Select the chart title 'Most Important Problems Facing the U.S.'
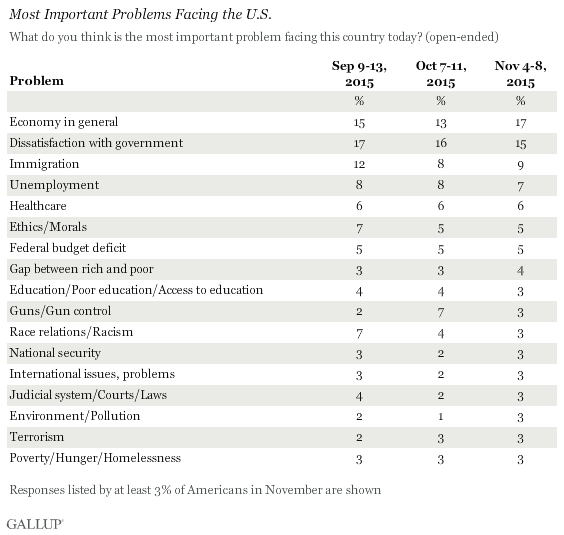Viewport: 564px width, 535px height. click(x=140, y=14)
